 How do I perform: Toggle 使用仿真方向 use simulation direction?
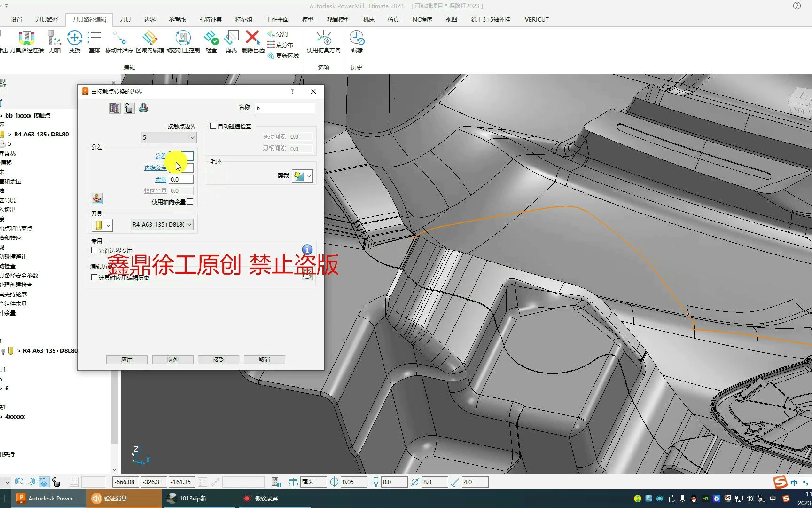click(323, 41)
